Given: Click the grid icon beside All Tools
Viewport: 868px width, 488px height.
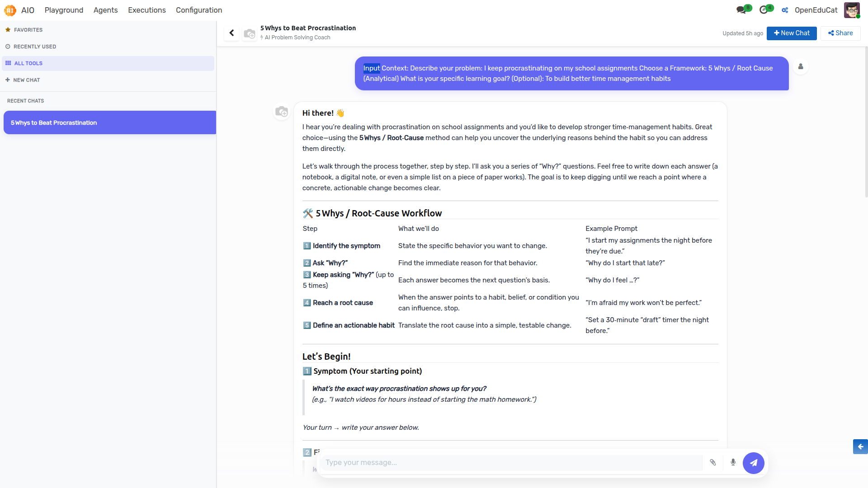Looking at the screenshot, I should click(8, 63).
